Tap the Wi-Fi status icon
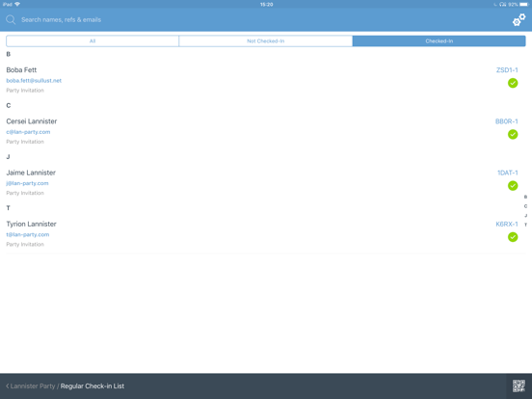This screenshot has width=532, height=399. point(17,4)
